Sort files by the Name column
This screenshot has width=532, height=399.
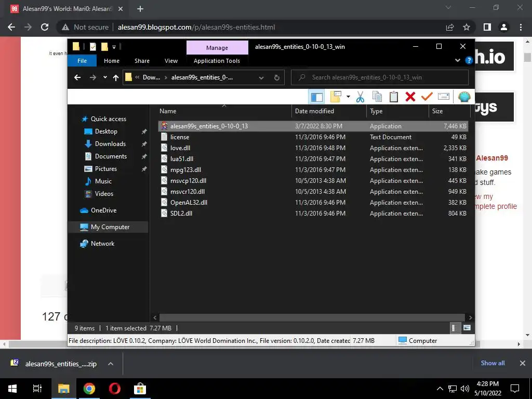pyautogui.click(x=224, y=111)
